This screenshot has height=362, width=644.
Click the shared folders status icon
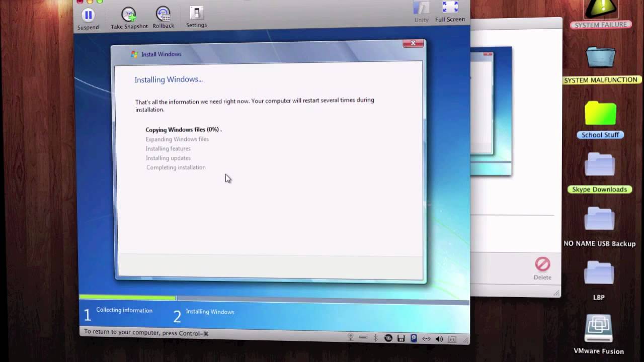(x=452, y=339)
